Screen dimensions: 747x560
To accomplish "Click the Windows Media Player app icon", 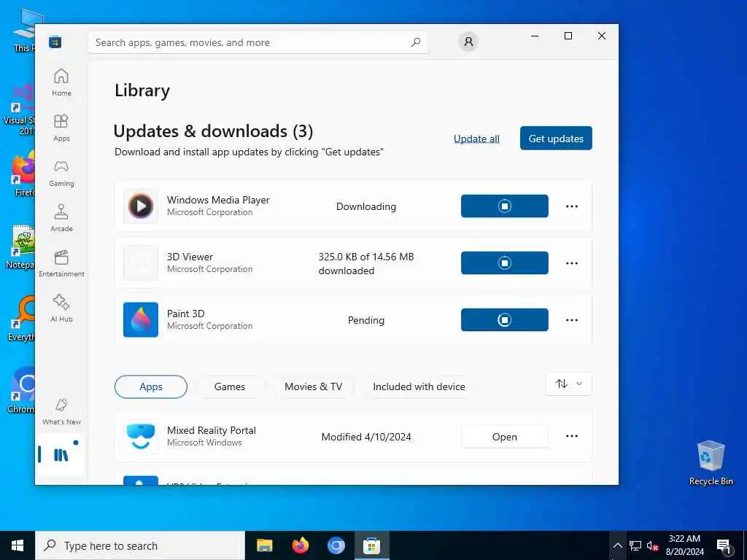I will [141, 206].
